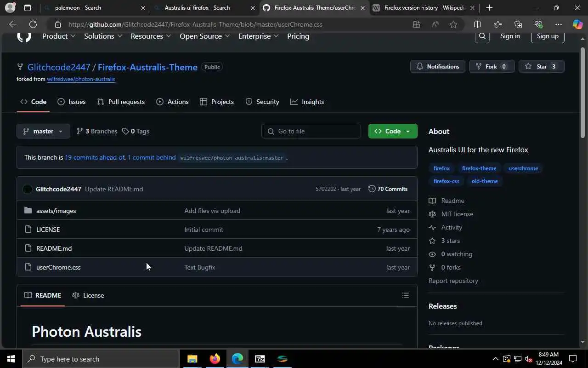This screenshot has height=368, width=588.
Task: Click in the Go to file field
Action: 311,131
